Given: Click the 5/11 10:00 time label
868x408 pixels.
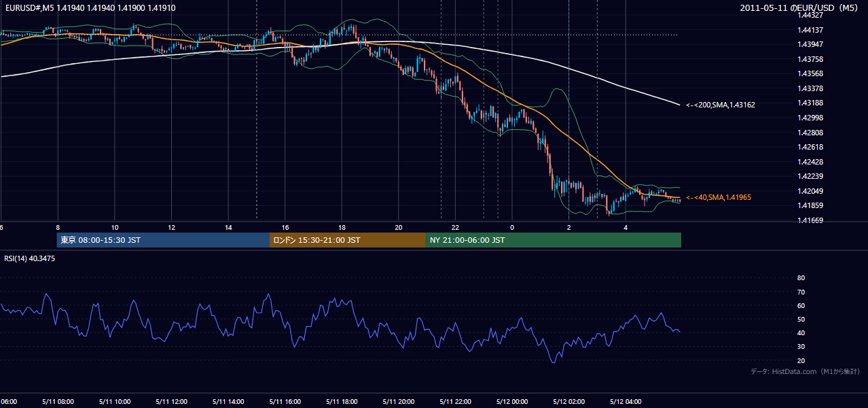Looking at the screenshot, I should (x=115, y=401).
